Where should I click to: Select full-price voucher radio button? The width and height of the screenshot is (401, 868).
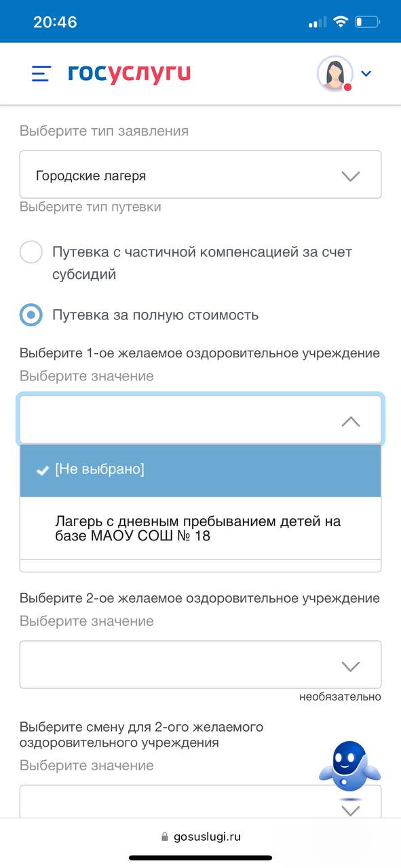31,315
